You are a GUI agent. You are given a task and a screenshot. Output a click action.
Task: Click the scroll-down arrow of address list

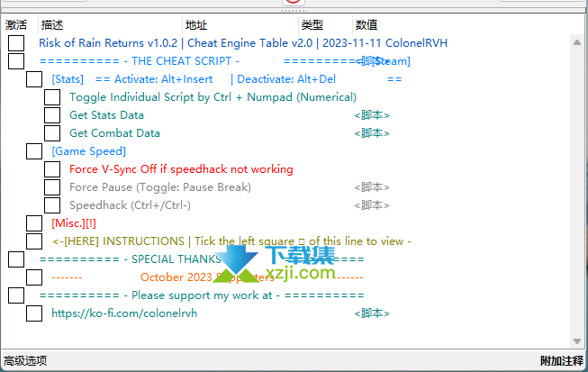577,341
